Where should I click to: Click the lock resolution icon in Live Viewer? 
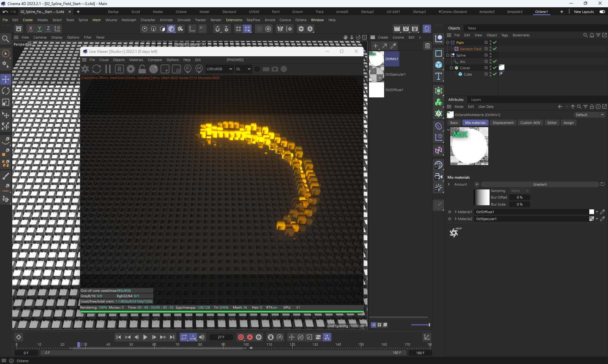[142, 69]
